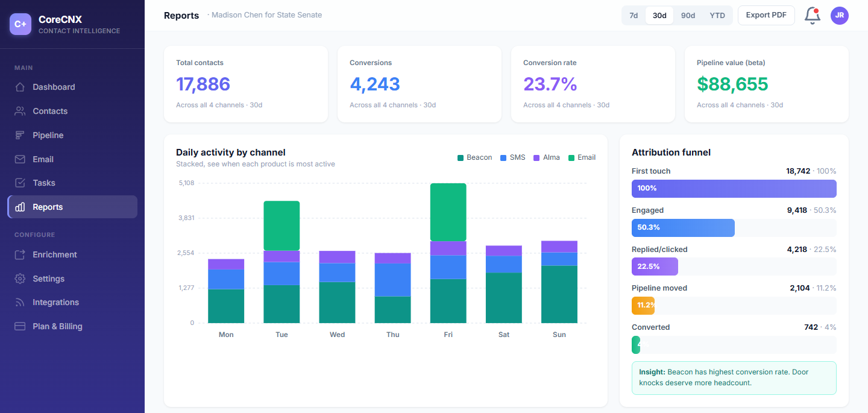Switch range to 7d
Viewport: 868px width, 413px height.
(634, 16)
